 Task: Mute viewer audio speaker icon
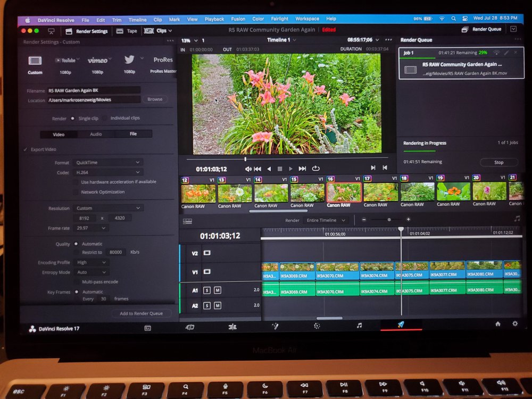(x=248, y=169)
